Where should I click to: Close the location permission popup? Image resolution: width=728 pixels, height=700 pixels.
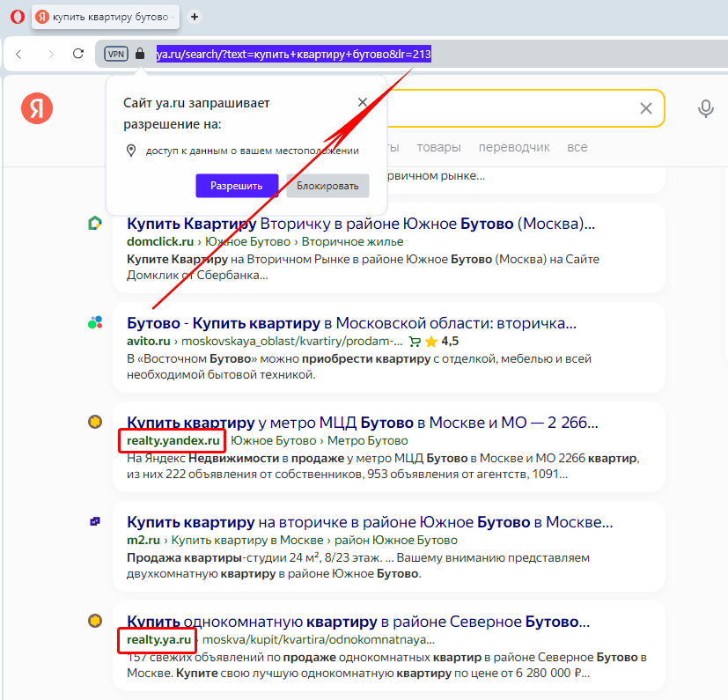pos(363,102)
